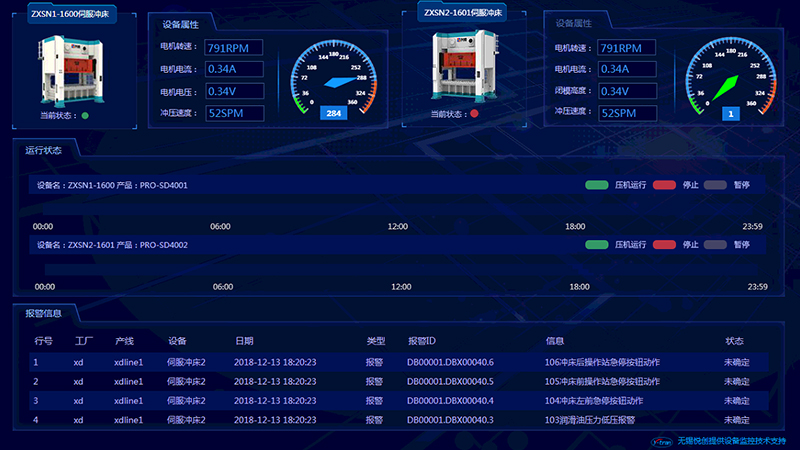Select alarm row with ID DB00001.DBX00040.6
The image size is (800, 450).
(x=400, y=362)
